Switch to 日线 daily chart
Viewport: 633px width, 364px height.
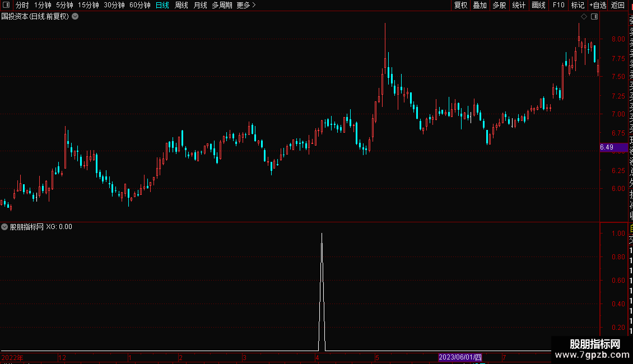coord(162,5)
